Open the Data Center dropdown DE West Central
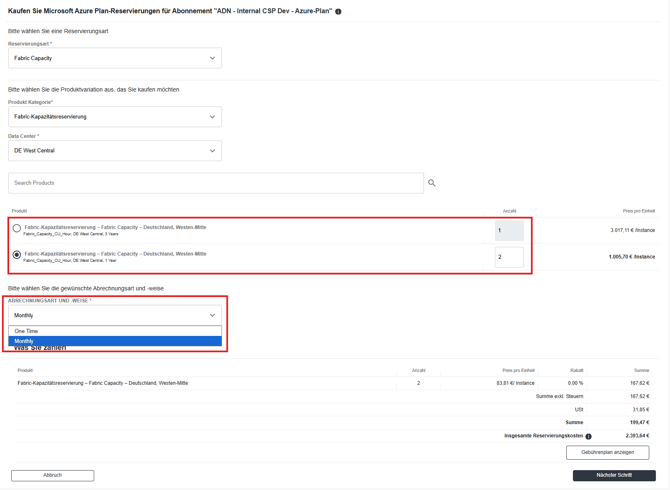670x490 pixels. point(115,151)
